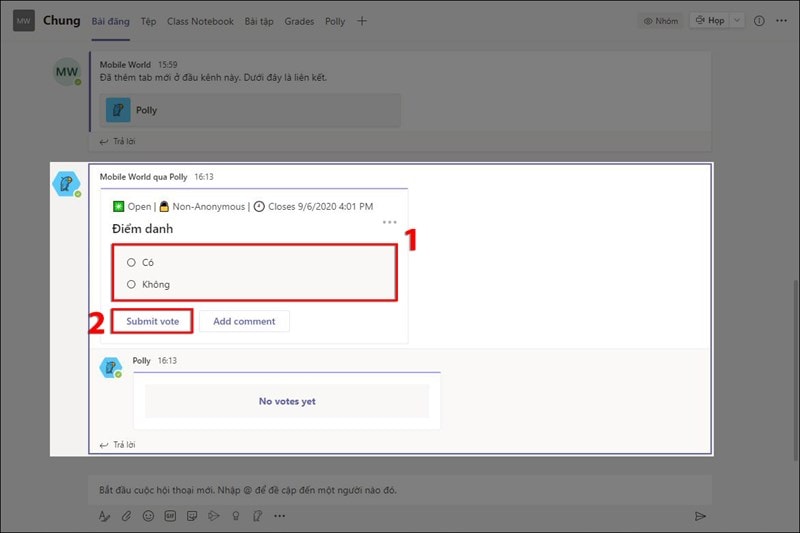Expand more compose options ellipsis
This screenshot has height=533, width=800.
click(279, 516)
